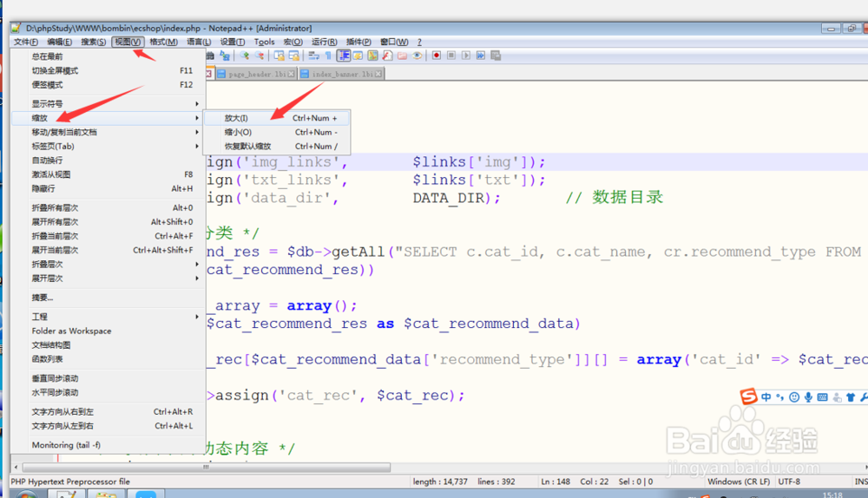Toggle 水平同步滚动 menu option
The width and height of the screenshot is (868, 498).
point(108,393)
